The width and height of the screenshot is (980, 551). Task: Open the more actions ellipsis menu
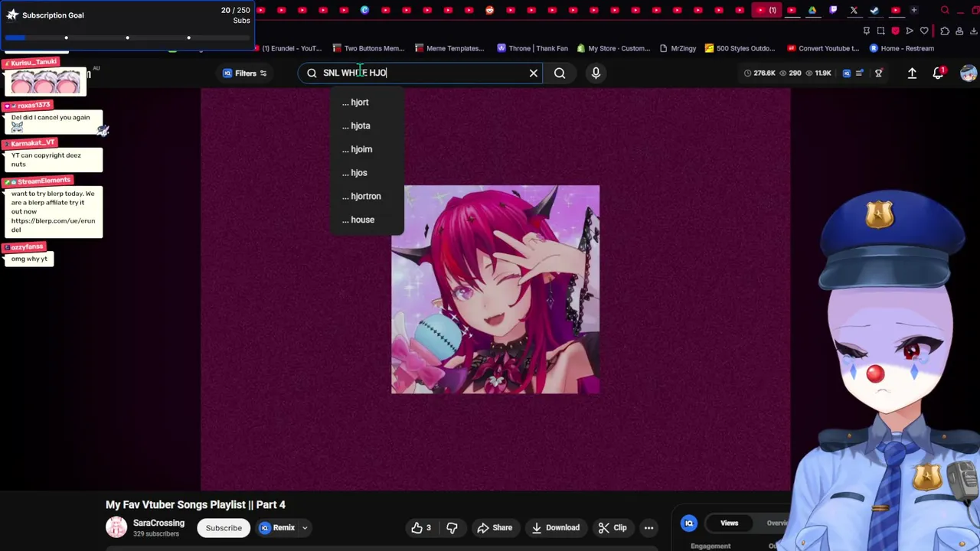click(x=648, y=527)
